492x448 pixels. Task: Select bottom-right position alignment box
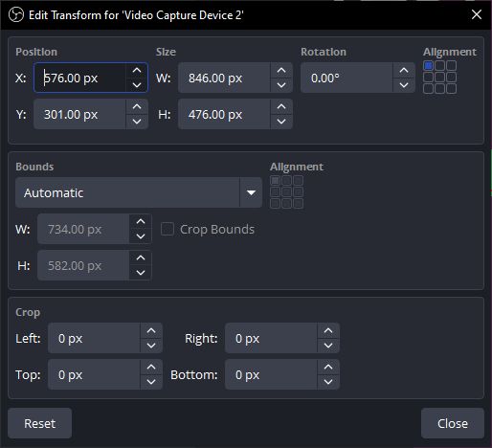451,89
